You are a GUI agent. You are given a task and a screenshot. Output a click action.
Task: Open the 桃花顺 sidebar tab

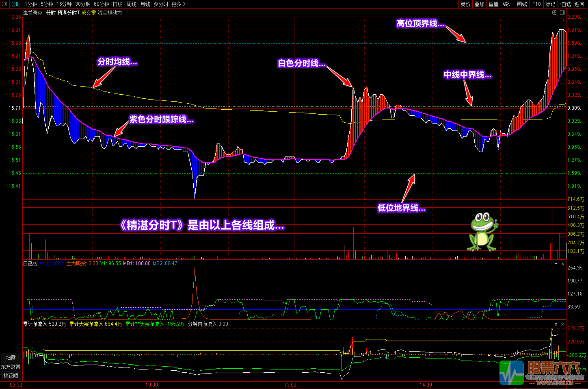[11, 376]
